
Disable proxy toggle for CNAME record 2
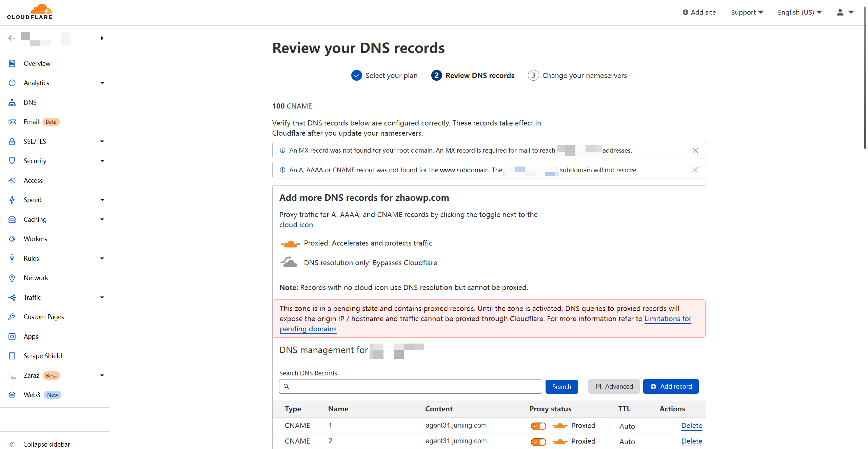point(538,442)
